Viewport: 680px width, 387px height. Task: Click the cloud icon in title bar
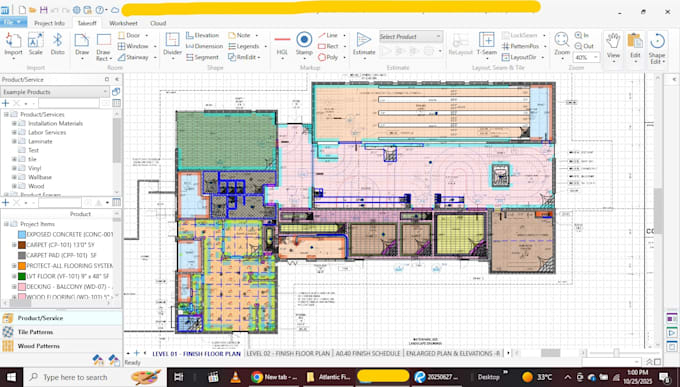pos(115,10)
